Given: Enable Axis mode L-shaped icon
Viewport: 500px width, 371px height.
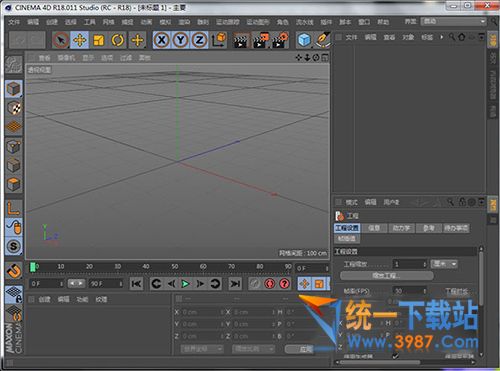Looking at the screenshot, I should pyautogui.click(x=14, y=209).
